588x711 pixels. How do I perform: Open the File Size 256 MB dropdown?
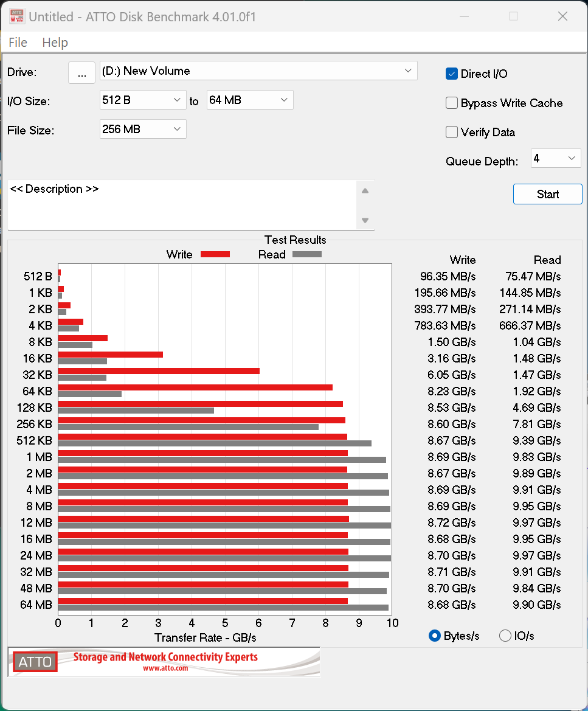tap(143, 129)
